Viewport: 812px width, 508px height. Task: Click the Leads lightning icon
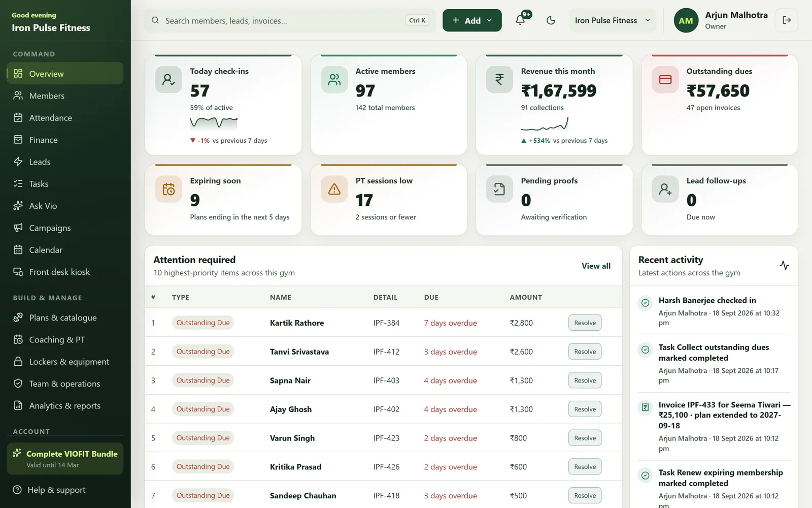[18, 162]
